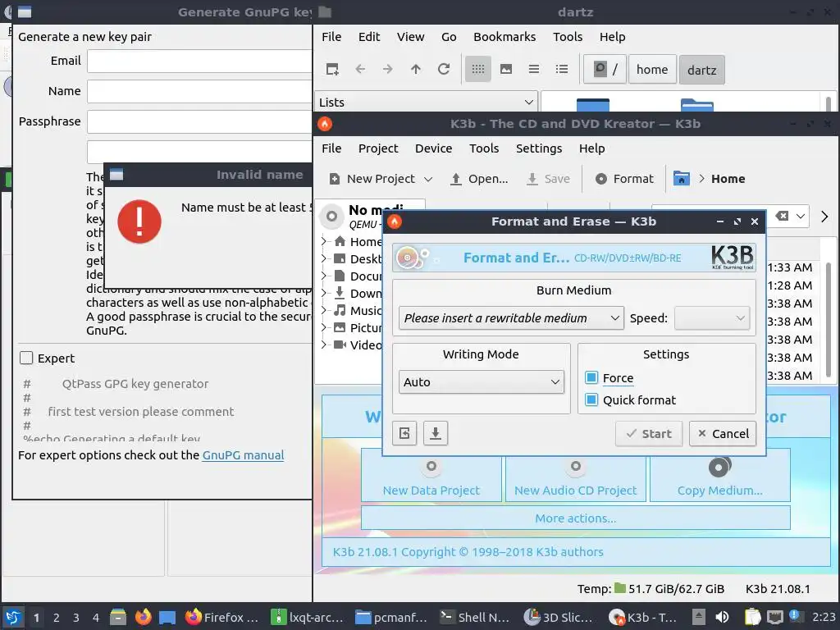
Task: Open the application menu in taskbar
Action: (13, 617)
